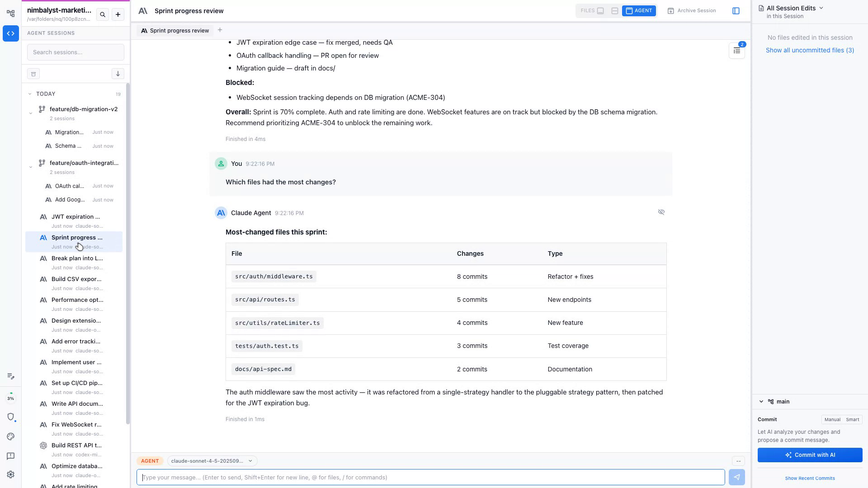Click Commit with AI button

coord(810,455)
